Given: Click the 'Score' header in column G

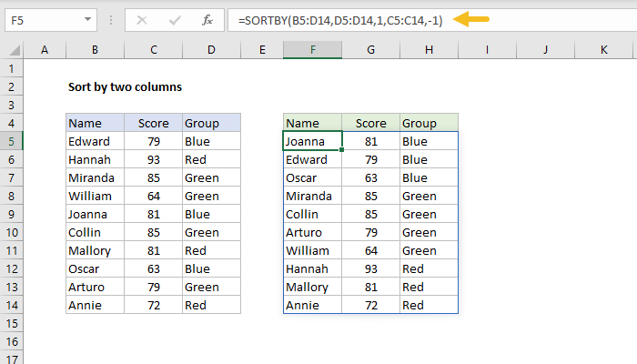Looking at the screenshot, I should pos(370,123).
